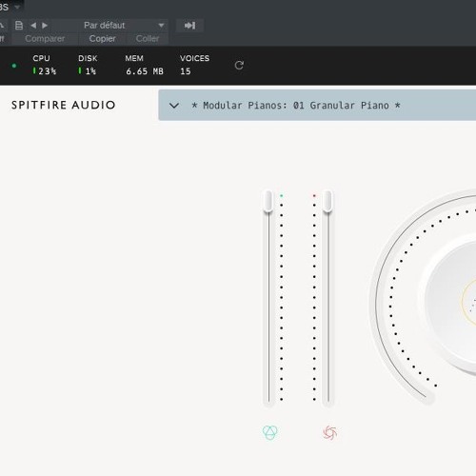The height and width of the screenshot is (476, 476).
Task: Click the teal expression icon below left slider
Action: 270,432
